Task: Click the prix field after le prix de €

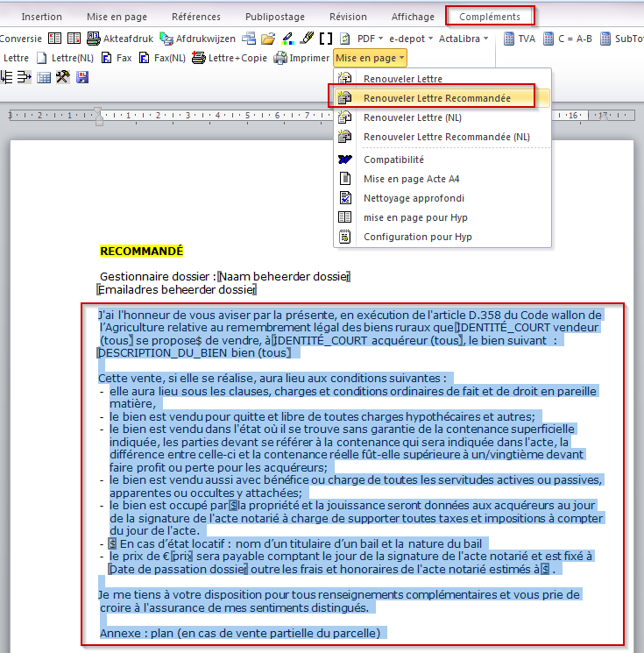Action: point(182,556)
